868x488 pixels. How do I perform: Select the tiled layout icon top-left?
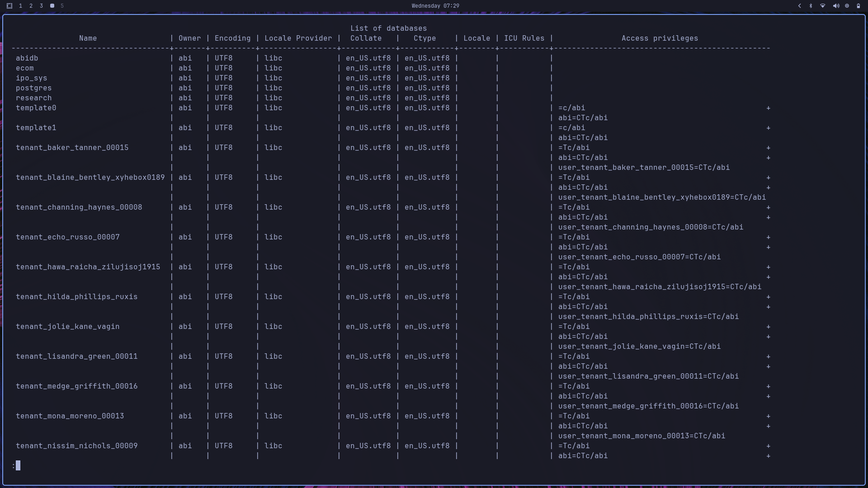pyautogui.click(x=9, y=6)
